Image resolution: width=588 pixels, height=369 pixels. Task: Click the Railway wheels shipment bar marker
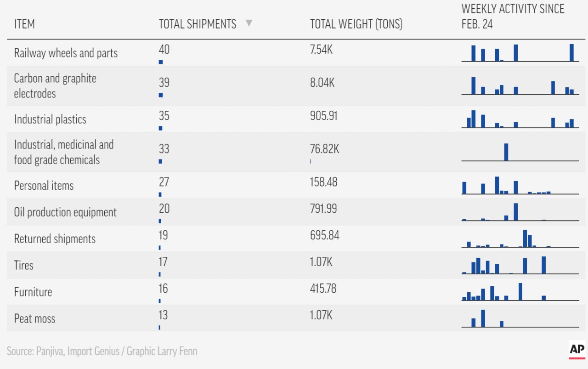click(x=161, y=62)
